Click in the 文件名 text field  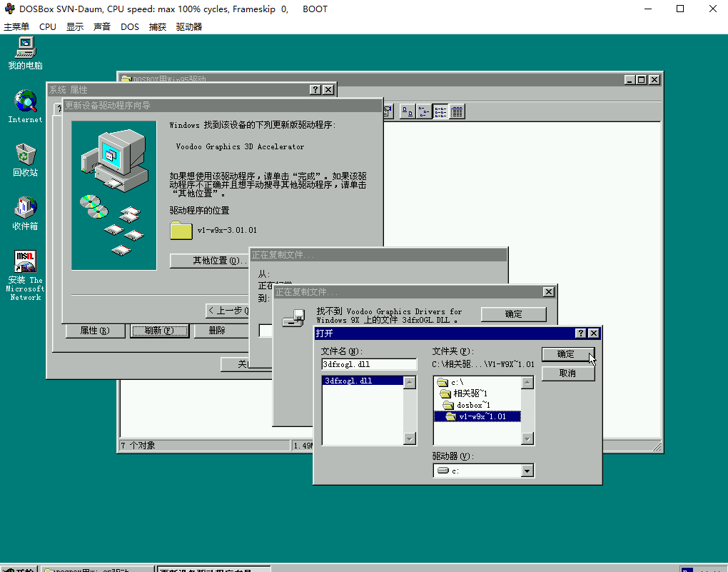pyautogui.click(x=369, y=364)
